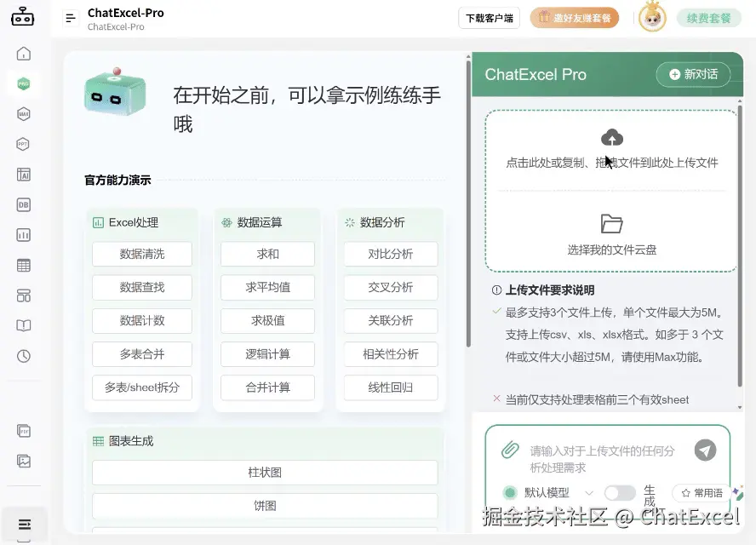Open the PDF tool sidebar icon
Viewport: 756px width, 545px height.
pyautogui.click(x=23, y=431)
